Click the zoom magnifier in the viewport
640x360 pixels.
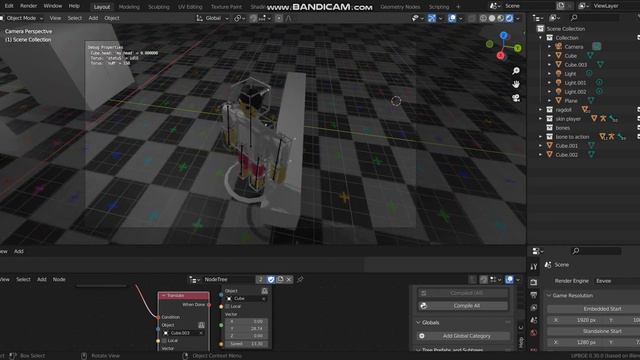pos(516,71)
